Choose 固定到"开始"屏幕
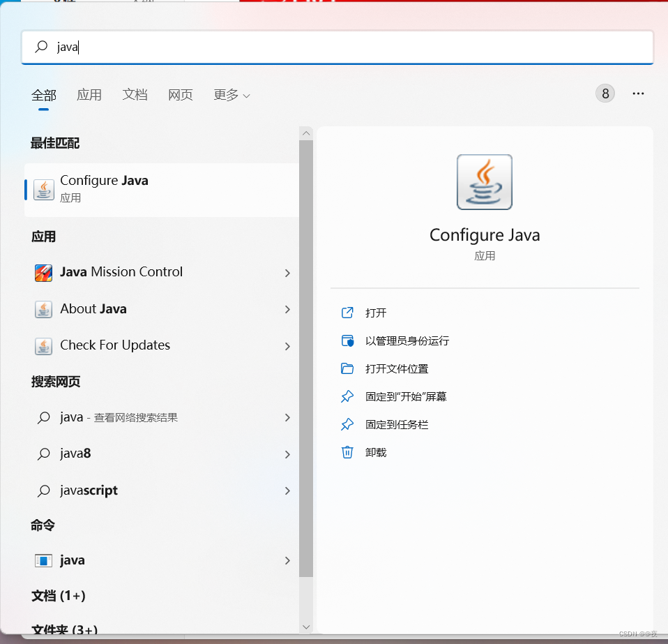The width and height of the screenshot is (668, 644). pyautogui.click(x=406, y=397)
